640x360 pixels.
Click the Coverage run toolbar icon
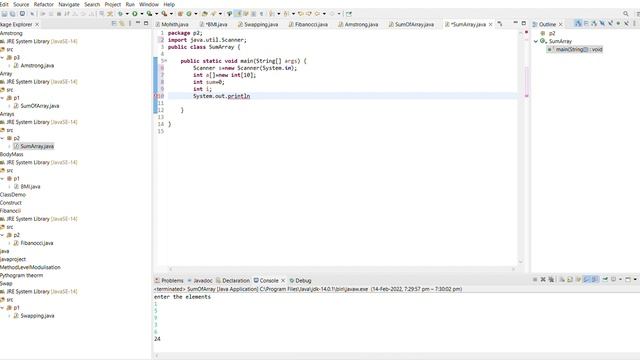[x=149, y=13]
